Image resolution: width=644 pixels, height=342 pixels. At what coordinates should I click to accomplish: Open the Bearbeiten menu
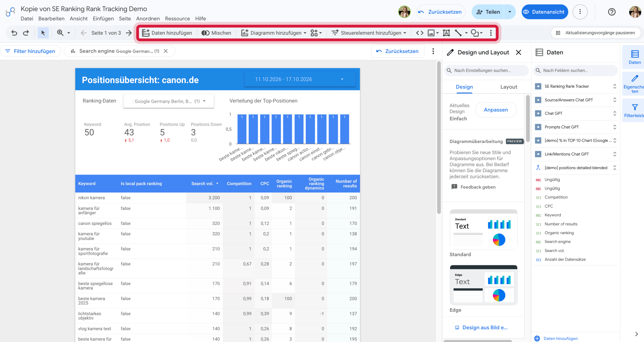pos(51,19)
